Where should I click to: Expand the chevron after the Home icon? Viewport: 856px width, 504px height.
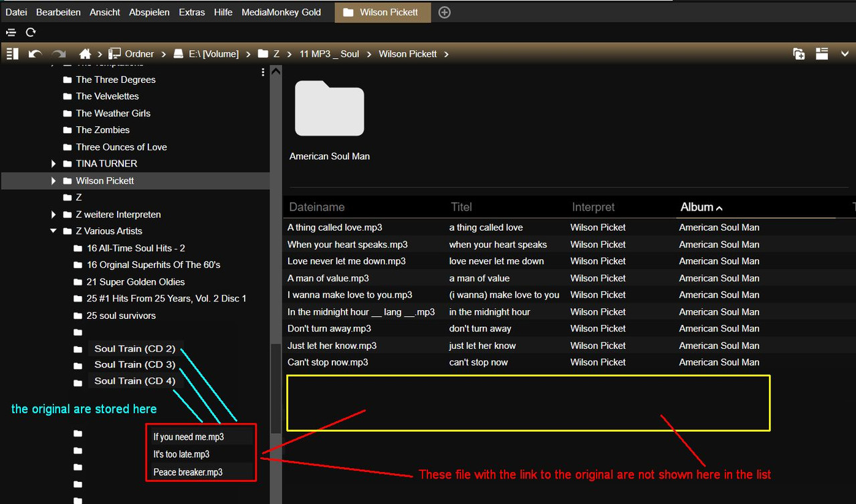(100, 53)
